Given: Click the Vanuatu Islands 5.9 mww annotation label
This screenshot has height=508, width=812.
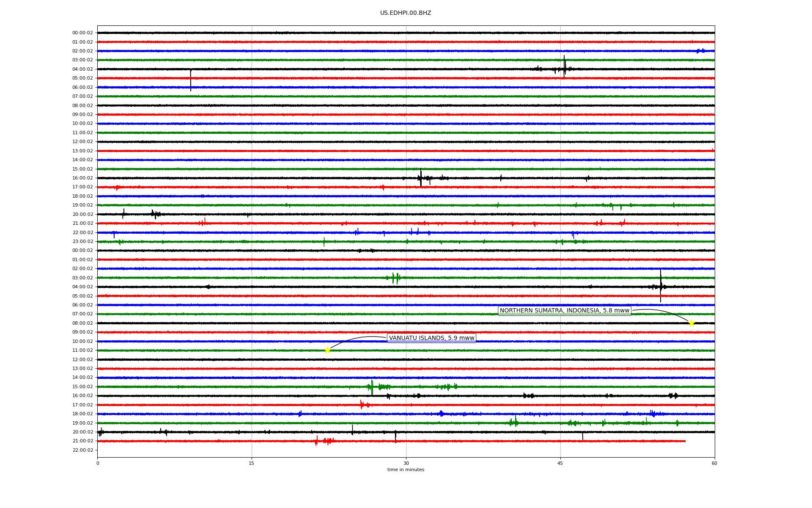Looking at the screenshot, I should 431,338.
